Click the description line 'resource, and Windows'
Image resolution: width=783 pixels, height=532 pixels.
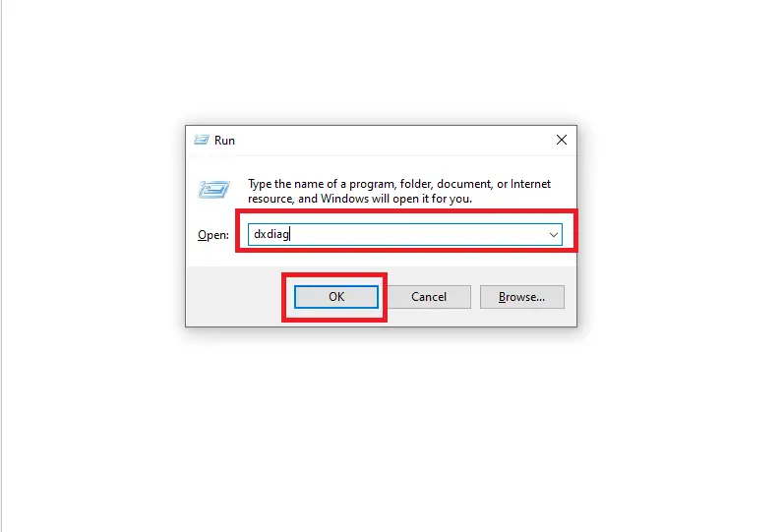tap(360, 199)
